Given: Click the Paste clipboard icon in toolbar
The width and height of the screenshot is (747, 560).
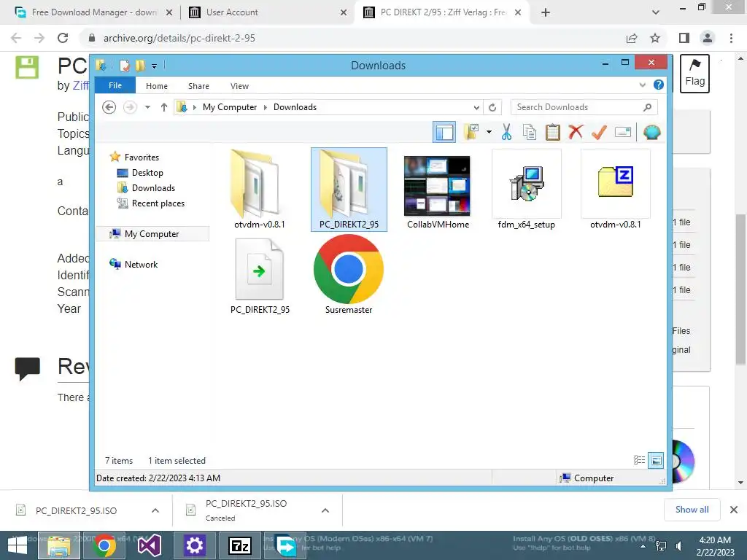Looking at the screenshot, I should point(553,132).
